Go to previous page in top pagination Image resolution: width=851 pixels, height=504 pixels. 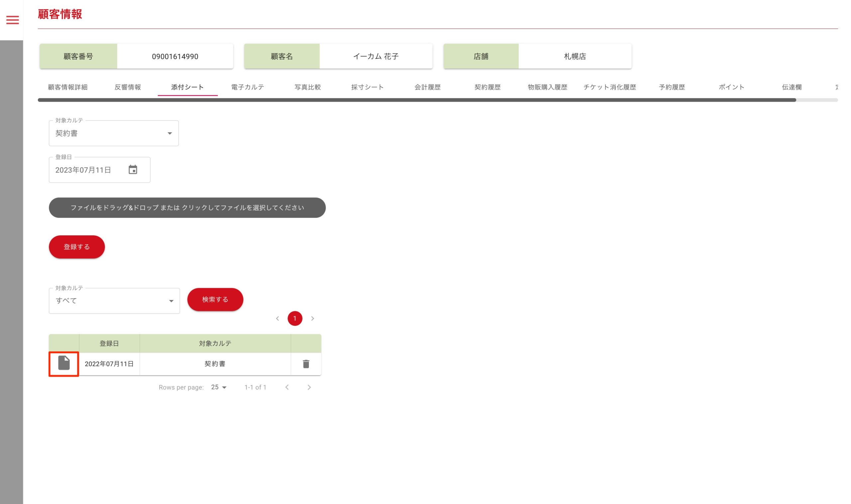pos(278,318)
